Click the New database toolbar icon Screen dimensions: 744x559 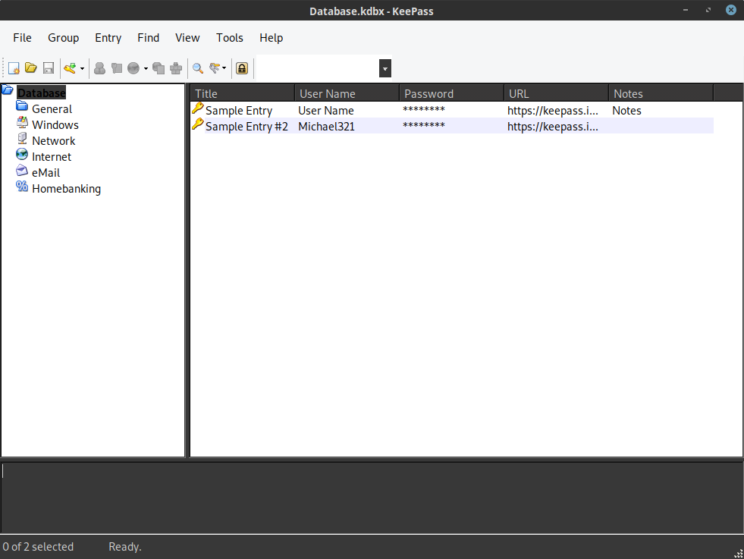click(14, 68)
